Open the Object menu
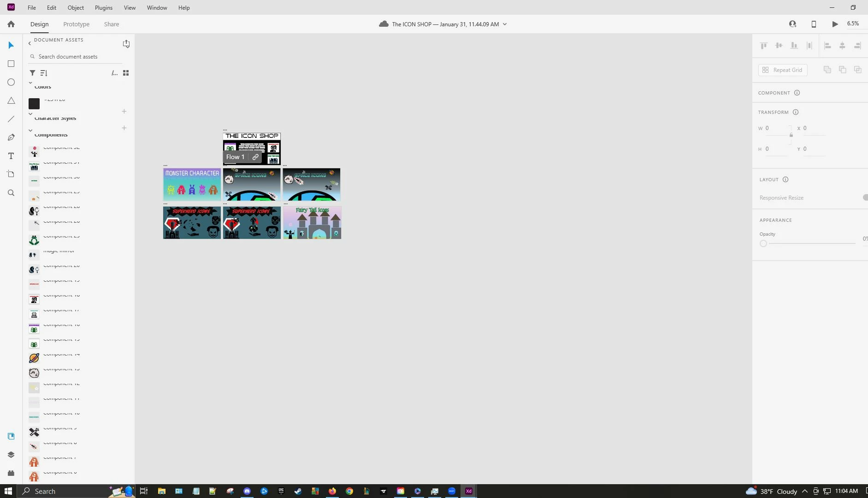Screen dimensions: 868x498 coord(76,7)
